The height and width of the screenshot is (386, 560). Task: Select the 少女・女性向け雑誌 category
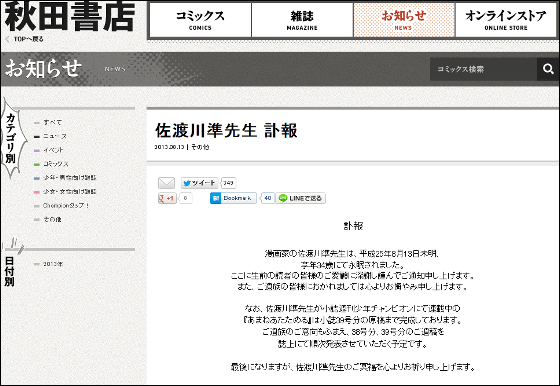click(x=70, y=192)
